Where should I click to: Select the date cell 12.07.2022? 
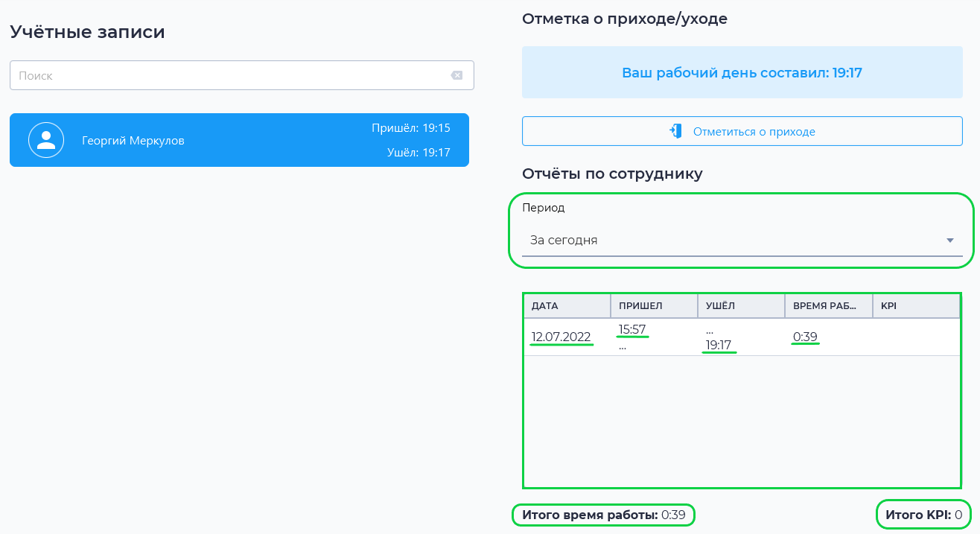coord(561,337)
